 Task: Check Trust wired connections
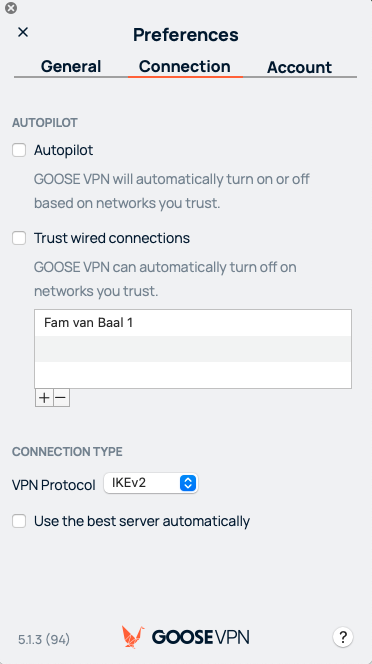click(x=19, y=238)
